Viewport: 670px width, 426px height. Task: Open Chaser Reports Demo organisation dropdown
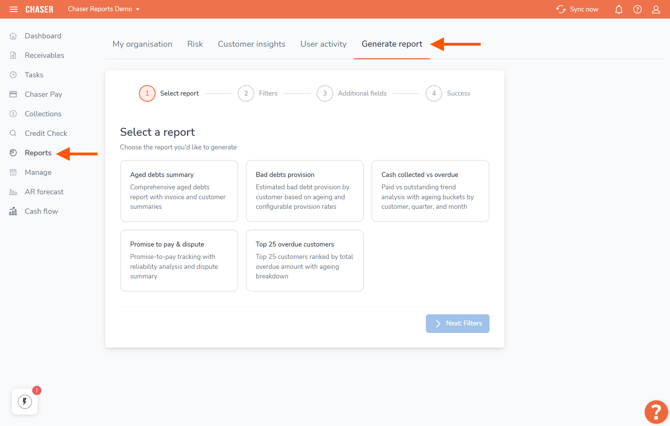[104, 9]
